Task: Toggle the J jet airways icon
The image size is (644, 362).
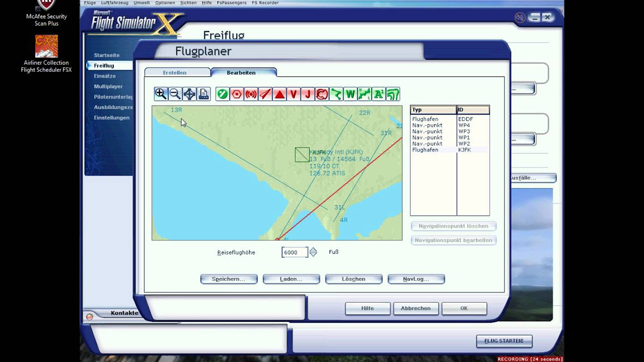Action: tap(308, 94)
